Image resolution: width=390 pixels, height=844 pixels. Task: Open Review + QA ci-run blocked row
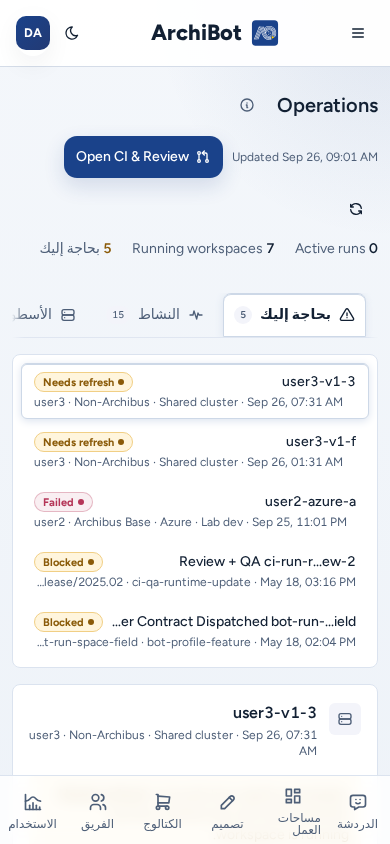[195, 571]
